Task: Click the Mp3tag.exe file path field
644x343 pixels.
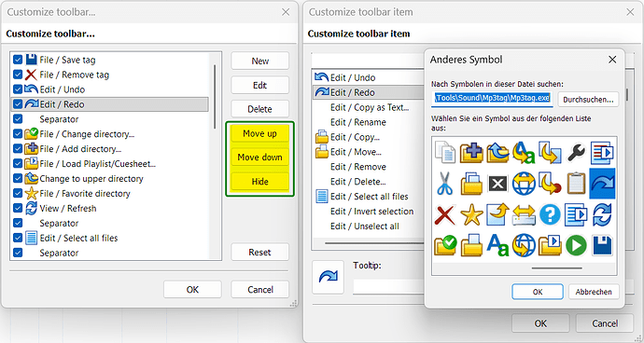Action: pos(492,99)
